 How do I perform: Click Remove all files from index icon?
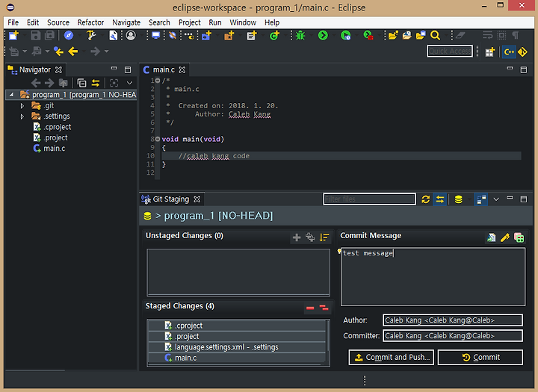click(x=324, y=308)
